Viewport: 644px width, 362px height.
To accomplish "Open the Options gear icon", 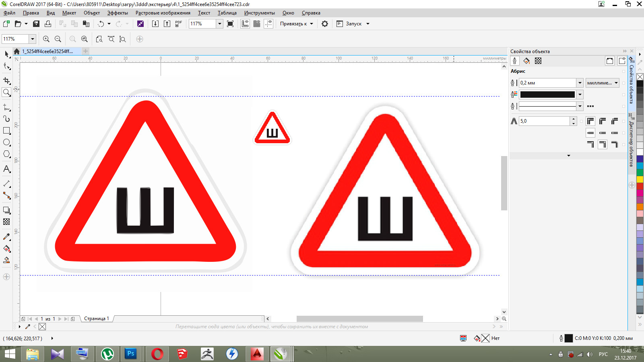I will pos(325,24).
